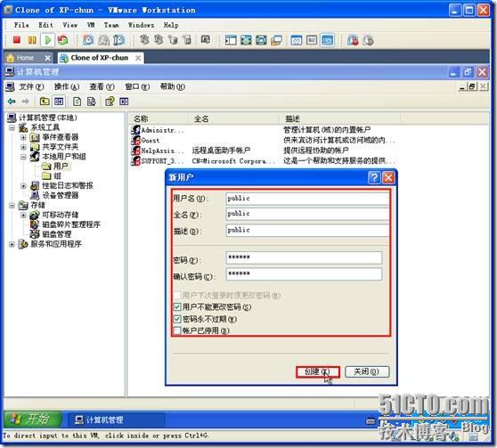Image resolution: width=497 pixels, height=448 pixels.
Task: Open the VM menu
Action: [x=91, y=25]
